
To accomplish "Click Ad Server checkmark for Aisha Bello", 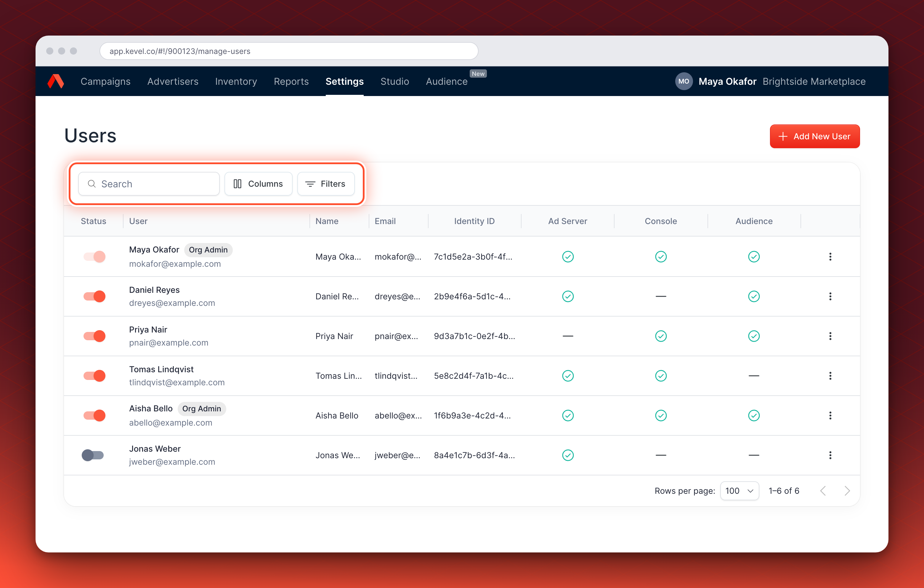I will pos(567,416).
